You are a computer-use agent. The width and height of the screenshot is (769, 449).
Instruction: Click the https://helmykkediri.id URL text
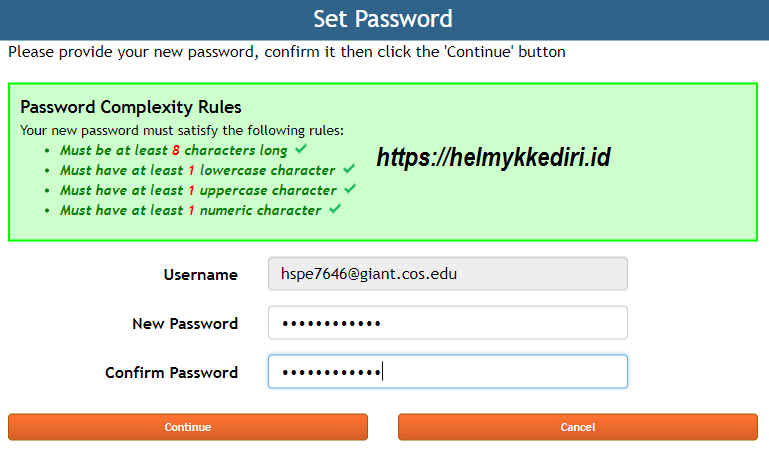493,157
